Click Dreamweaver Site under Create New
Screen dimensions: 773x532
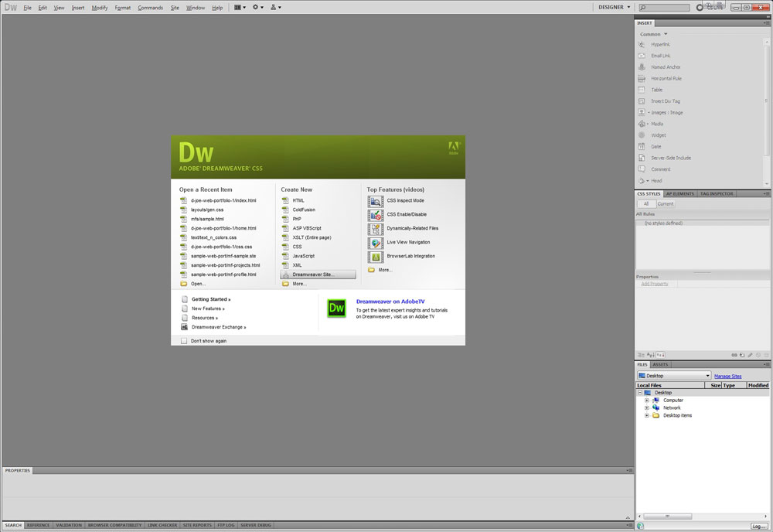pyautogui.click(x=318, y=275)
